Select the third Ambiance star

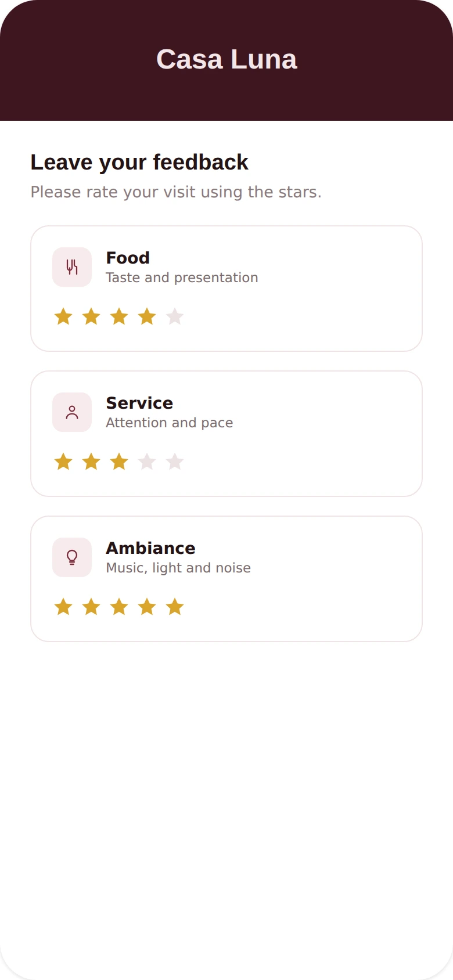pyautogui.click(x=119, y=607)
